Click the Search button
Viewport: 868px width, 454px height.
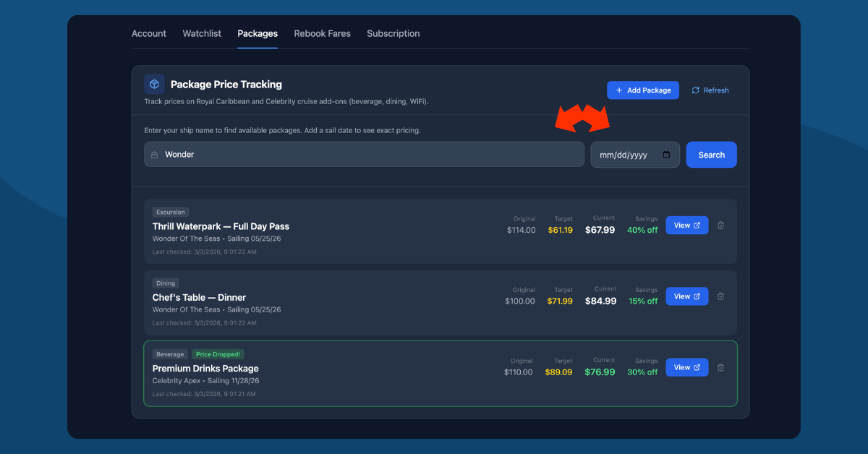coord(711,154)
